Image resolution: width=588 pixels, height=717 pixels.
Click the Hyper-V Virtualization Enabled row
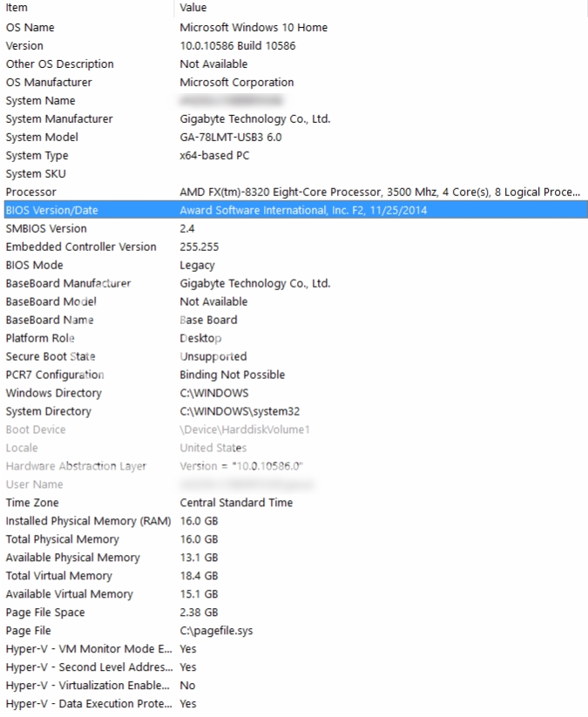[89, 686]
